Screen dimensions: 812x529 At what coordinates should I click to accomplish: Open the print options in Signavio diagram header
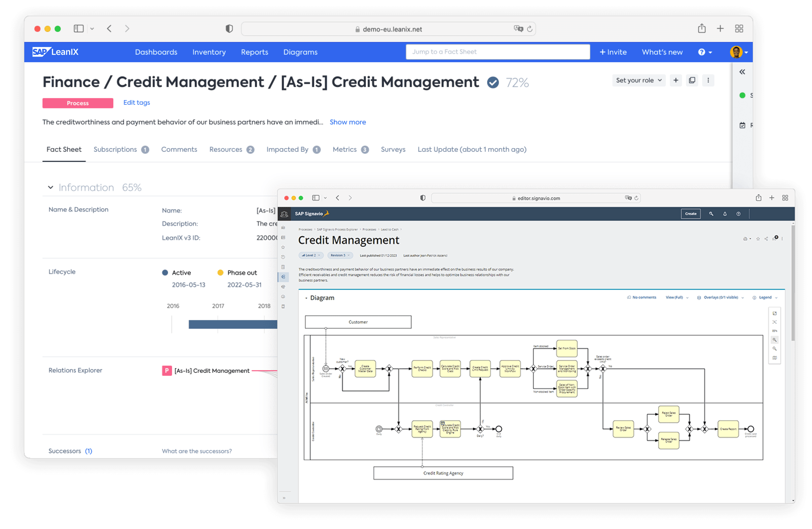click(x=745, y=239)
